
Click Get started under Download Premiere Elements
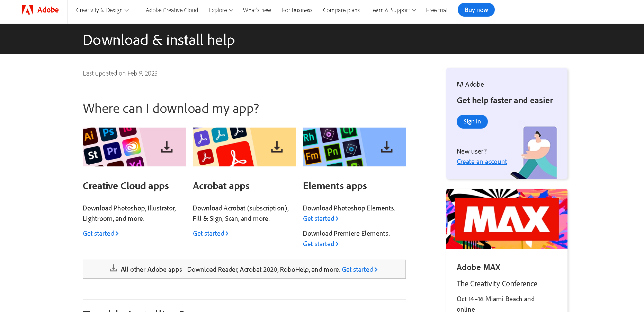tap(321, 244)
